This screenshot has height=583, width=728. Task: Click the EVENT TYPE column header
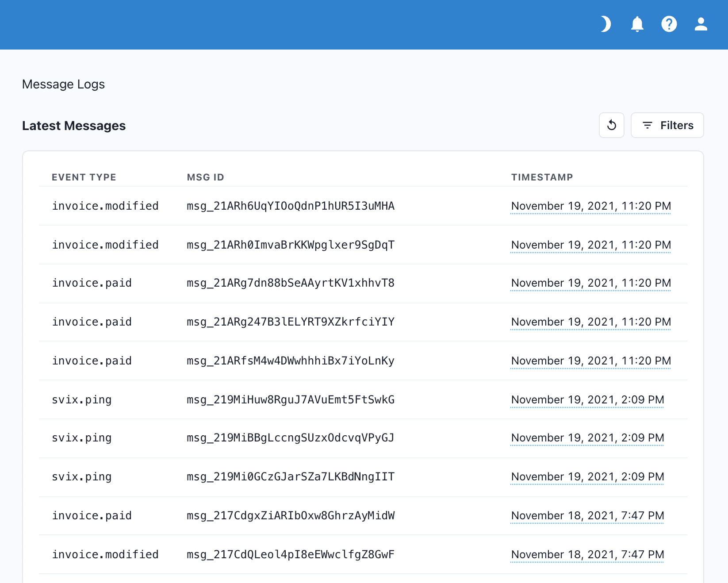[x=84, y=177]
